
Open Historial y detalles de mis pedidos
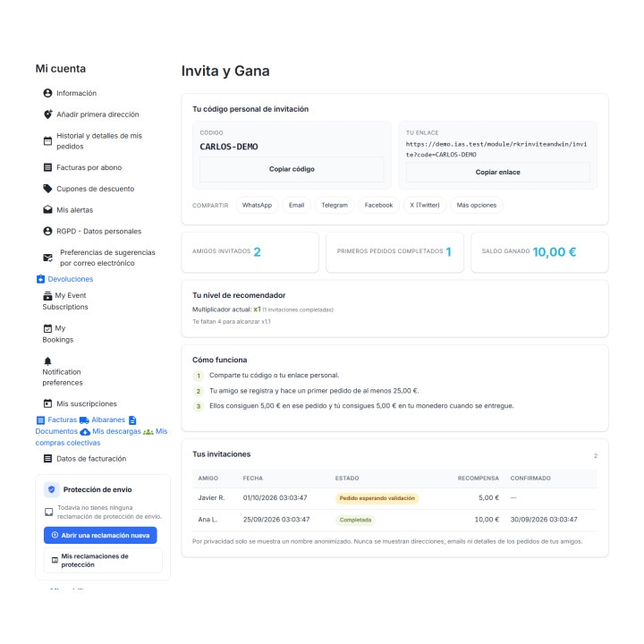[x=99, y=141]
